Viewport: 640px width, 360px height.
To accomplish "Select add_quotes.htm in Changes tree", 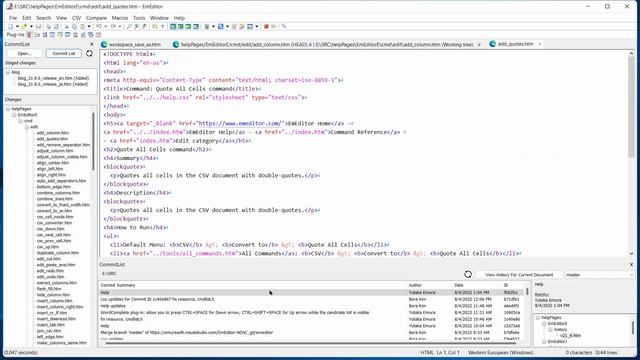I will pyautogui.click(x=52, y=139).
